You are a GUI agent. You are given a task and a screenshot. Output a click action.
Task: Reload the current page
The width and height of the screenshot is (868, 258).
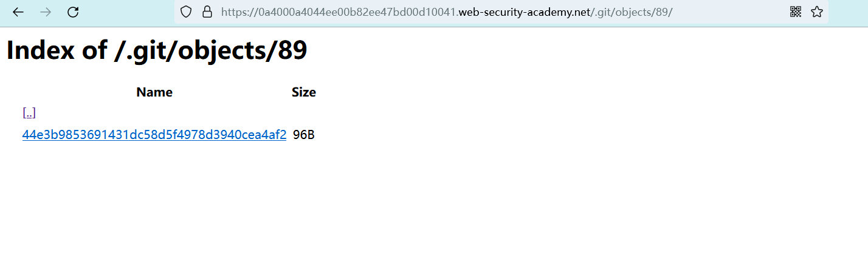click(x=73, y=12)
